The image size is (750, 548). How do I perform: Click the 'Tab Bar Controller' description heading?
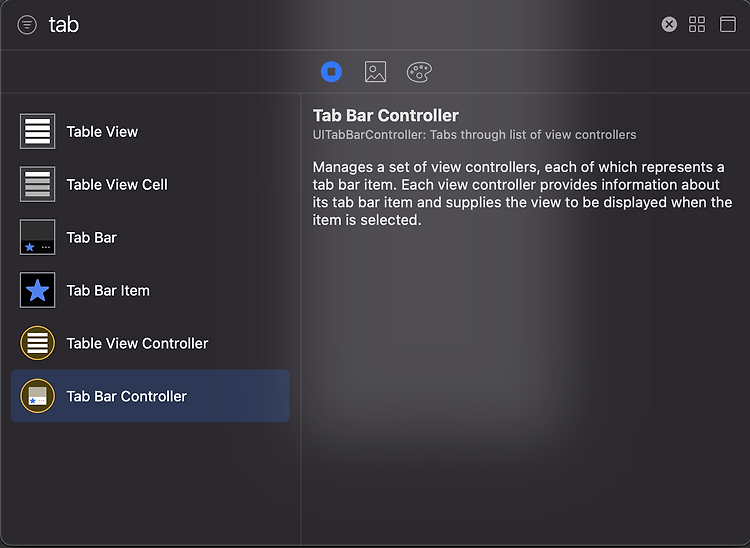point(386,115)
